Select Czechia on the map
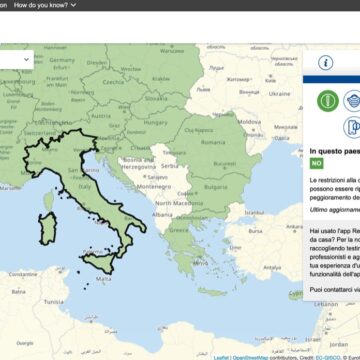Image resolution: width=360 pixels, height=360 pixels. click(113, 82)
